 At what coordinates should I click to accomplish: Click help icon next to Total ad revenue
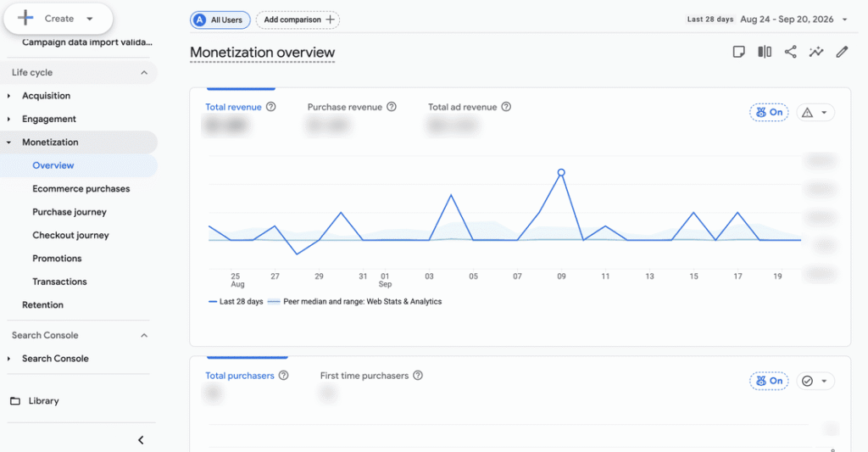click(506, 107)
